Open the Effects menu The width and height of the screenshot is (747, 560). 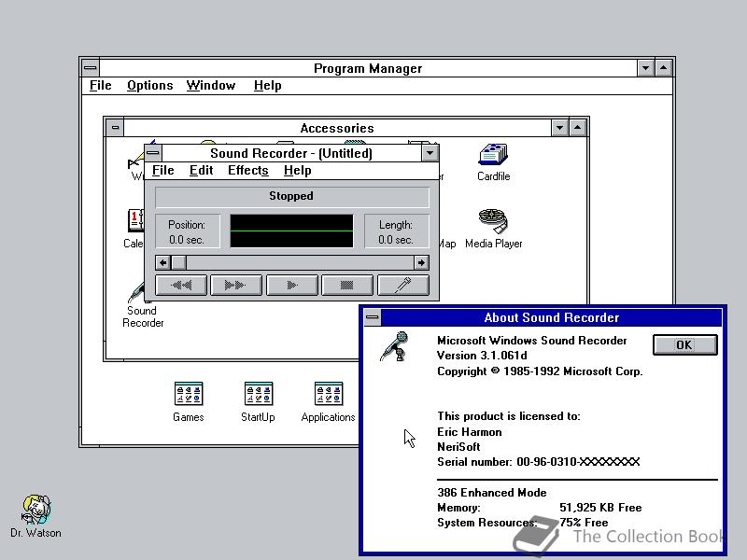(247, 171)
